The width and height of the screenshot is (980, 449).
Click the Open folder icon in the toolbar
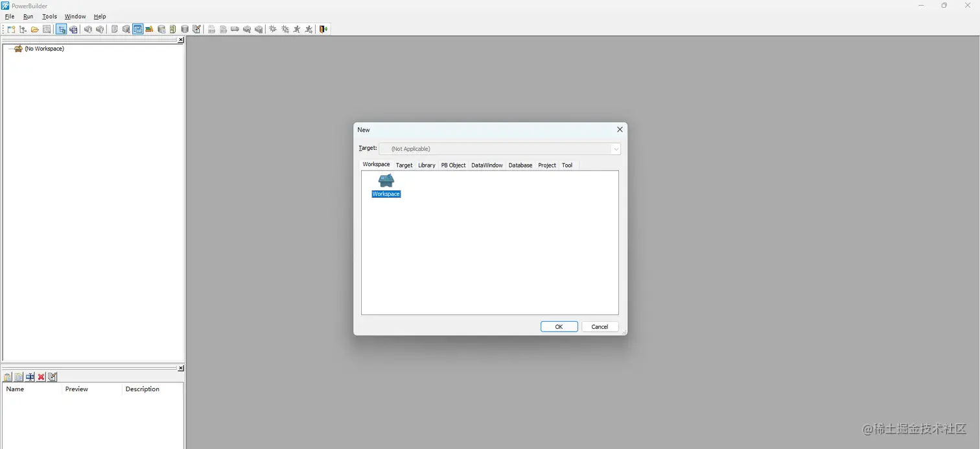[x=34, y=29]
